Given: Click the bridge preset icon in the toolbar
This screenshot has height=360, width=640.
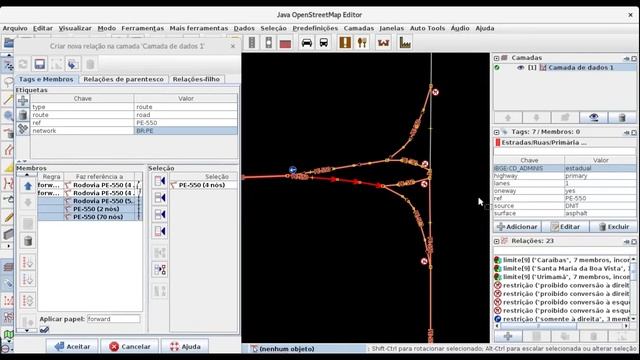Looking at the screenshot, I should tap(383, 42).
